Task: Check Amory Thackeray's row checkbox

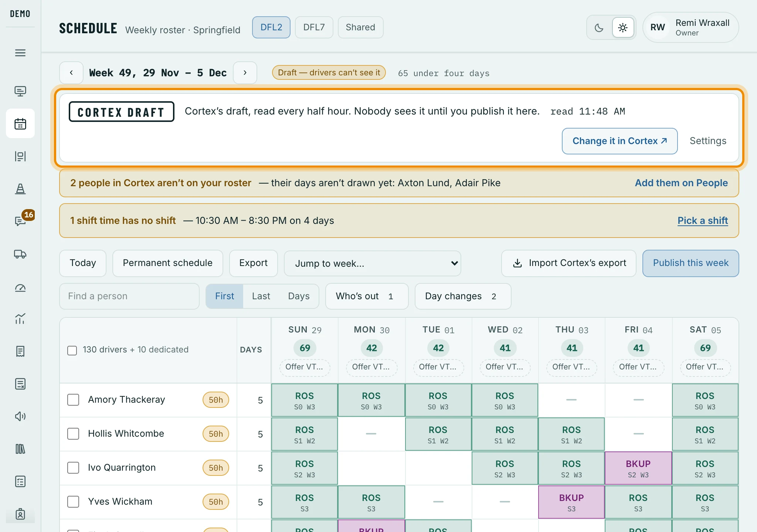Action: (73, 400)
